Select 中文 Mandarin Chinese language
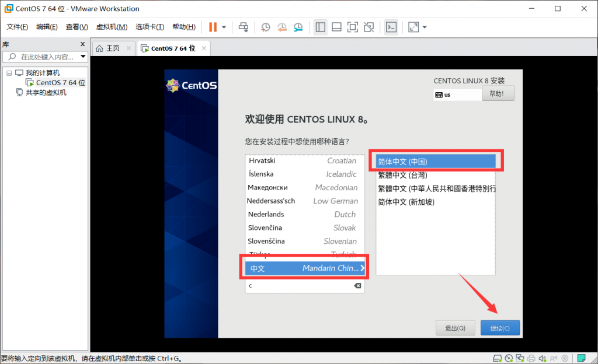 point(304,268)
